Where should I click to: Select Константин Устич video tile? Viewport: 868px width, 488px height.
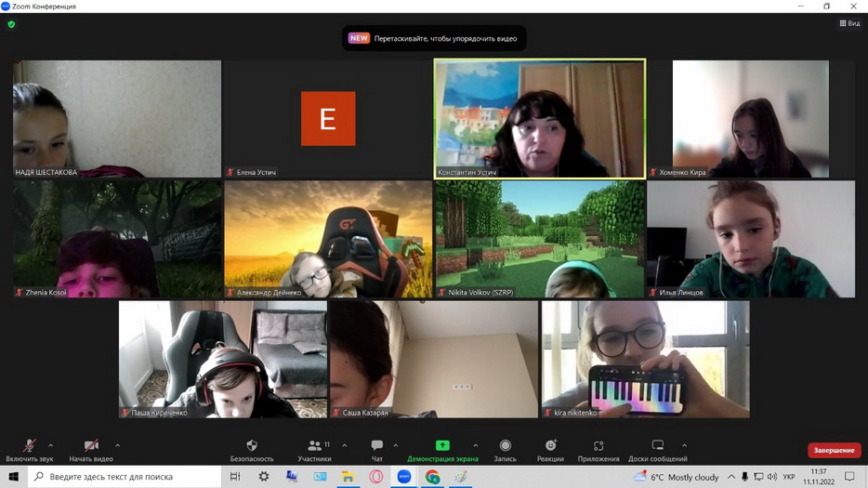539,118
